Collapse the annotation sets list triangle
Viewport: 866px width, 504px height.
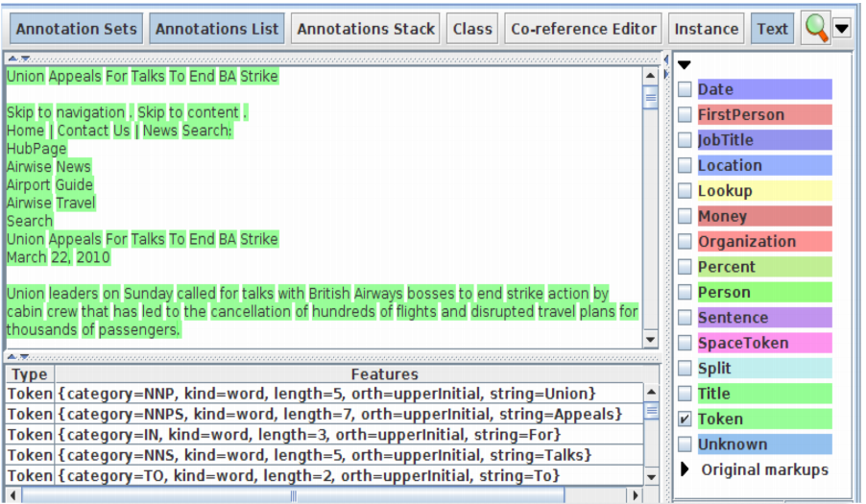(x=684, y=65)
